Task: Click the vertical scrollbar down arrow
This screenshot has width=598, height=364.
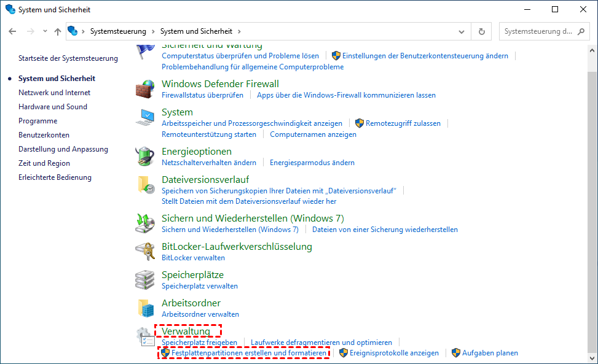Action: pyautogui.click(x=592, y=358)
